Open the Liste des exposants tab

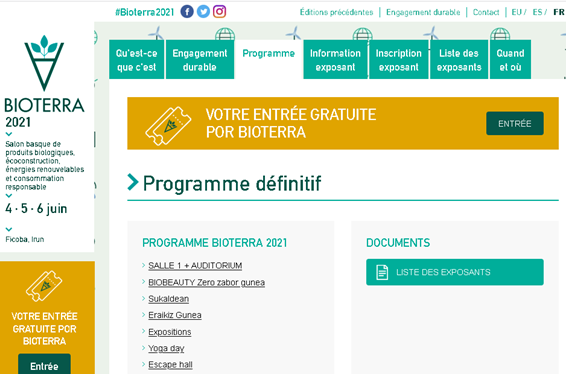pyautogui.click(x=459, y=60)
